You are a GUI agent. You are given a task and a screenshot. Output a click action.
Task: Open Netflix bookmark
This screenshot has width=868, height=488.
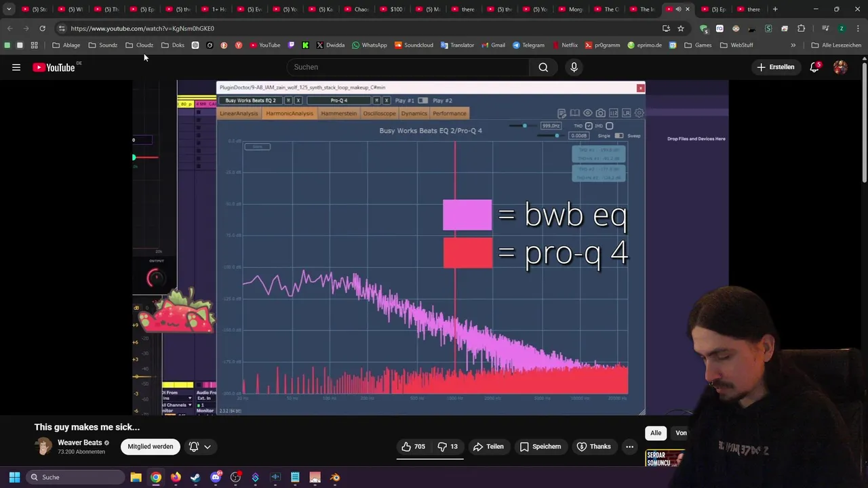[x=565, y=45]
